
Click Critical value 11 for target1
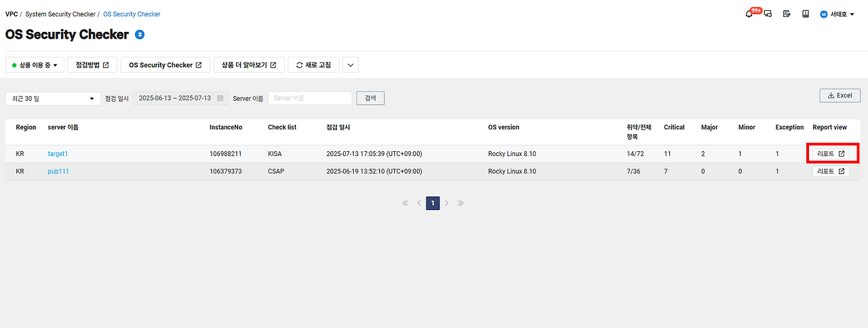(667, 154)
